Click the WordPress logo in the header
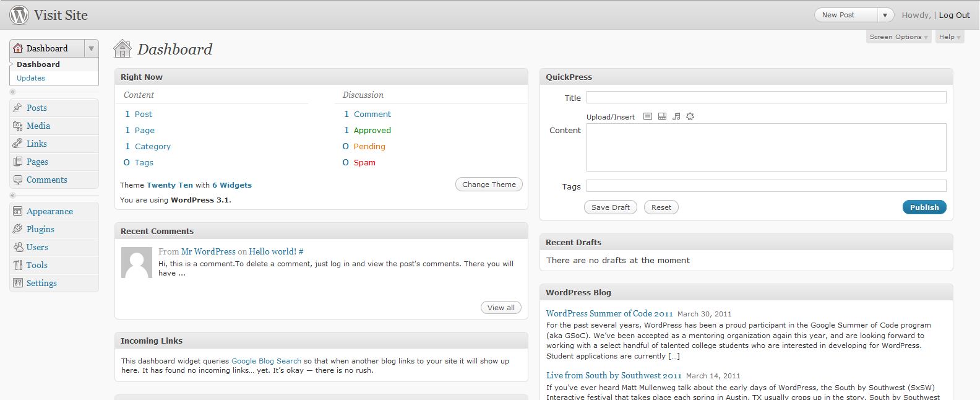The width and height of the screenshot is (980, 400). coord(19,15)
